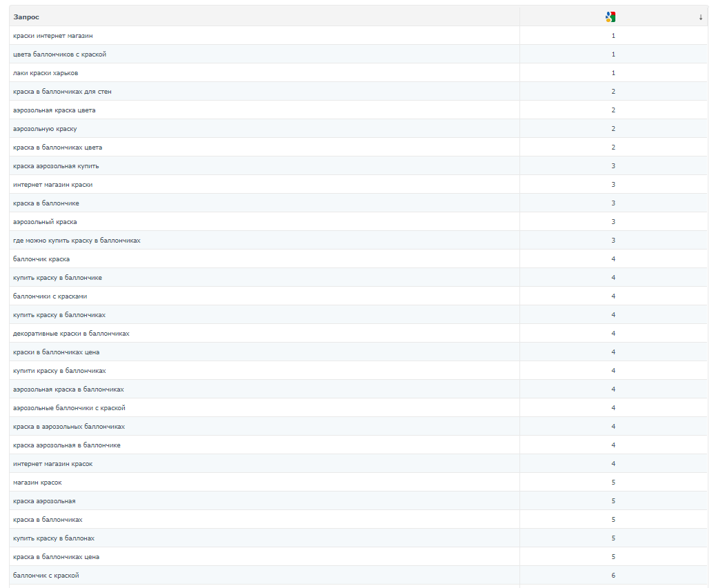Select the 'магазин красок' row
Screen dimensions: 714x588
point(358,483)
